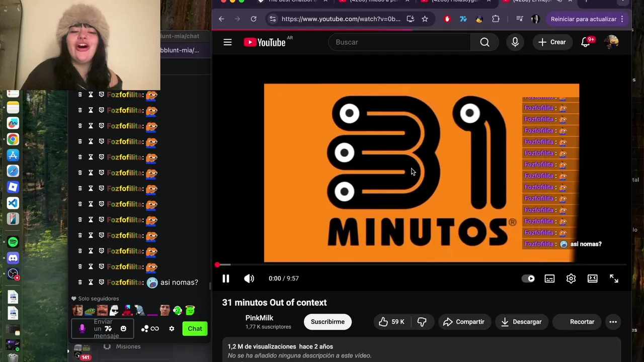
Task: Share the video via Compartir
Action: [463, 322]
